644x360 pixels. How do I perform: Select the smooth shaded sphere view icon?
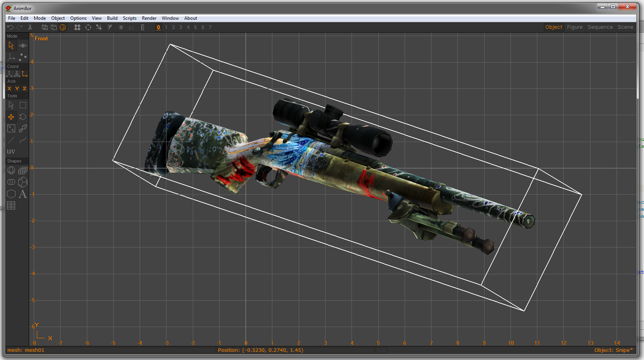click(62, 27)
